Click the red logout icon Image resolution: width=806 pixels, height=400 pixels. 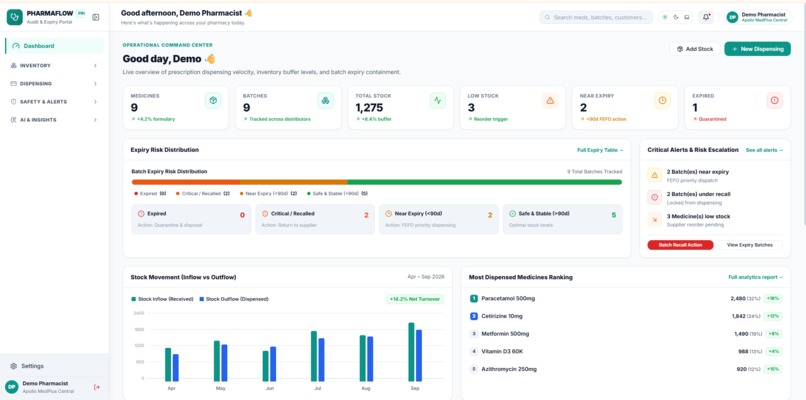pyautogui.click(x=97, y=387)
